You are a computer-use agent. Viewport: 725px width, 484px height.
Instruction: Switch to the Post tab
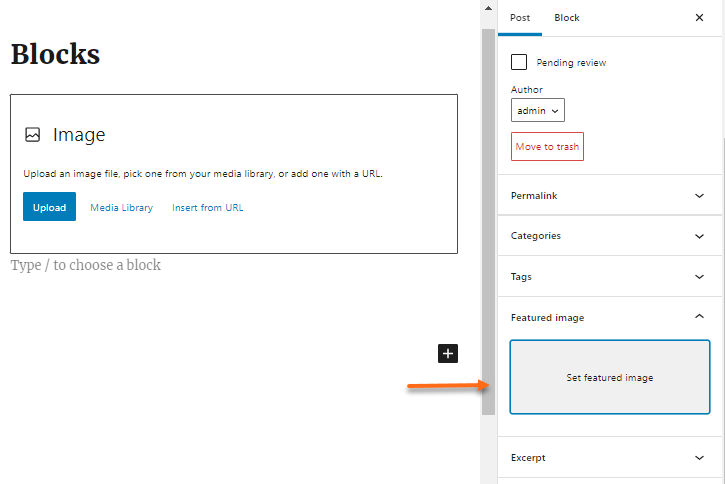(x=520, y=18)
